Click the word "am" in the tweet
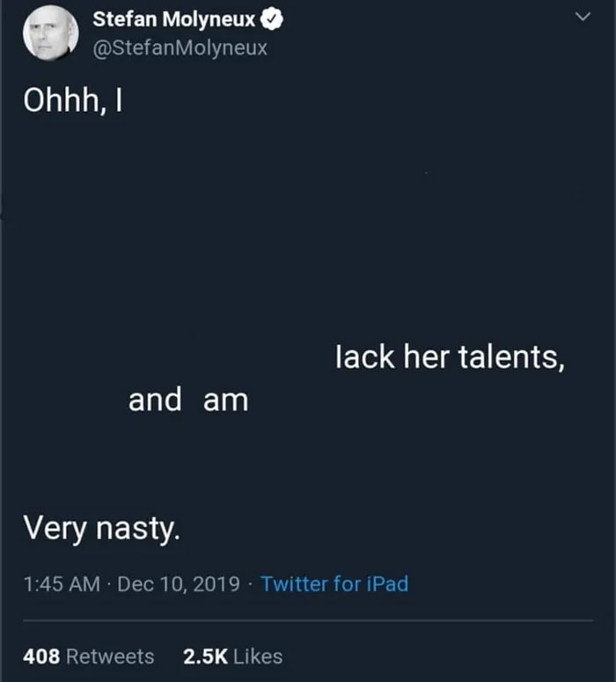This screenshot has width=616, height=682. [x=226, y=401]
